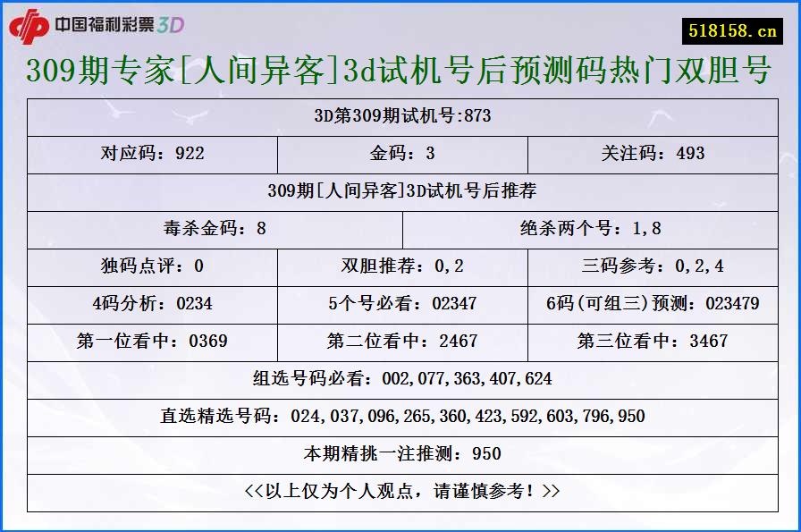The height and width of the screenshot is (532, 801).
Task: Click the 直选精选号码 list row
Action: [400, 414]
